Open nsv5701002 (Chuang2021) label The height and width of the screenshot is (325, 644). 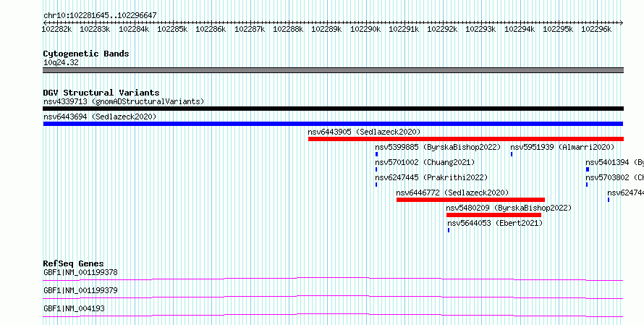425,162
